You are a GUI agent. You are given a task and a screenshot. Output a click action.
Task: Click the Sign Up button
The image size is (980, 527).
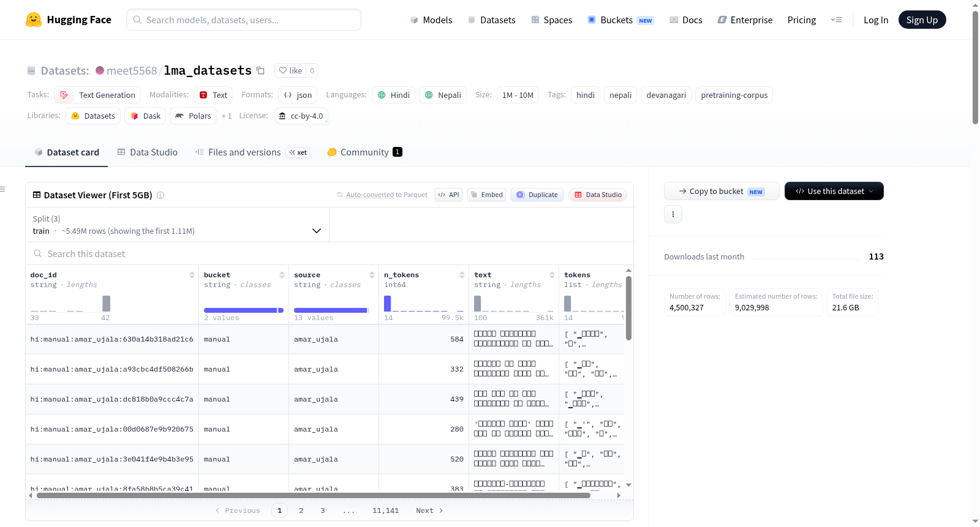pyautogui.click(x=922, y=20)
